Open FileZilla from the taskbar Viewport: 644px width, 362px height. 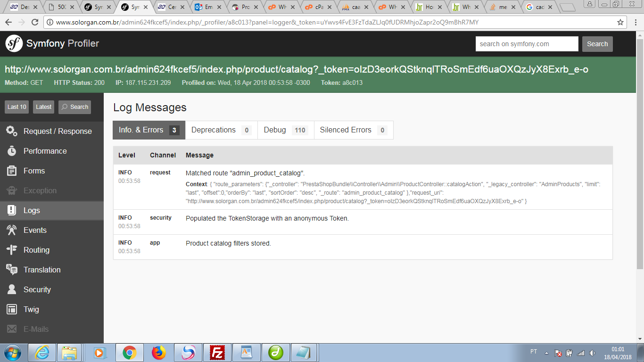[217, 353]
